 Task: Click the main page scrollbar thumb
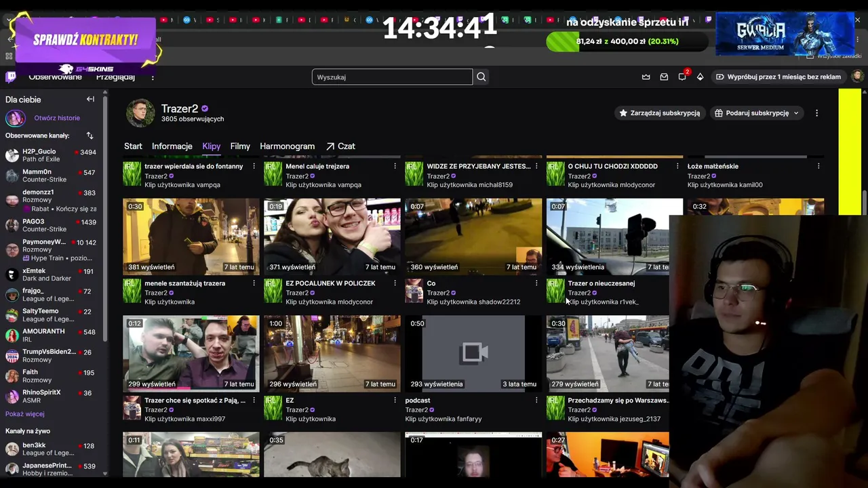[x=865, y=201]
